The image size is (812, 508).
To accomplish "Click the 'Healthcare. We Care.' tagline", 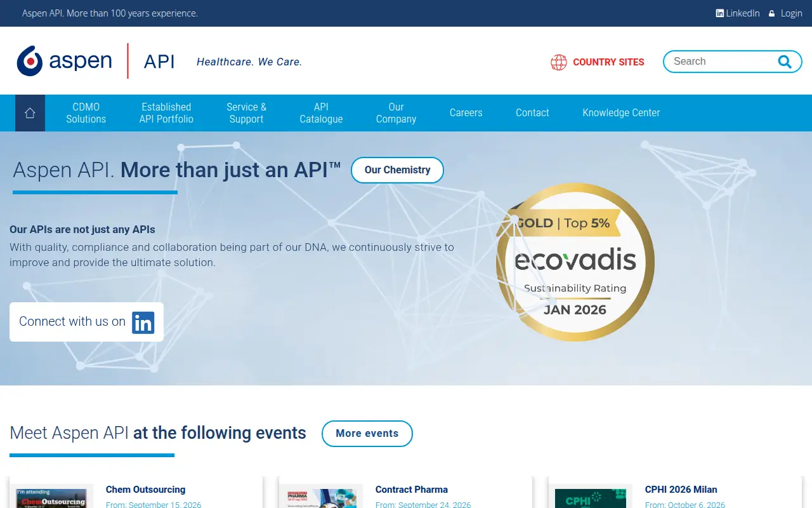I will (x=249, y=62).
